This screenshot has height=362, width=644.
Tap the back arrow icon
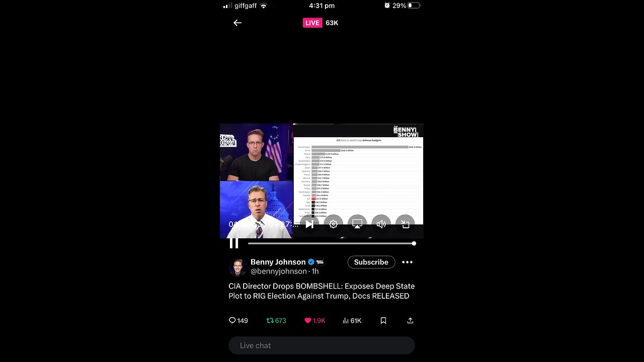click(x=237, y=23)
